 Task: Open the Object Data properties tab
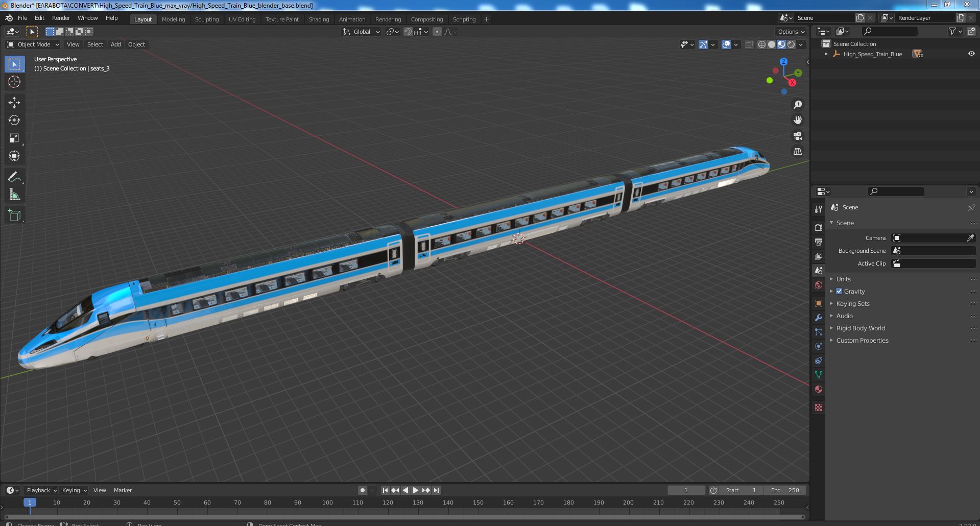click(819, 375)
